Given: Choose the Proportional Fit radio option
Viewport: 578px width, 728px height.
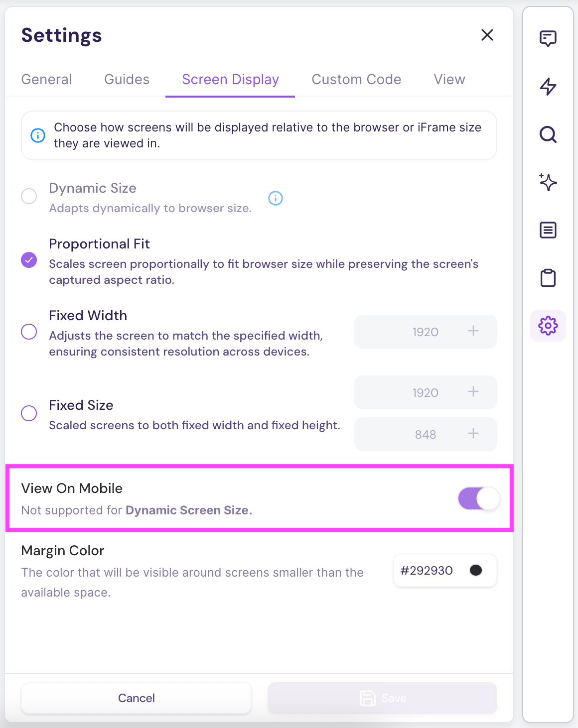Looking at the screenshot, I should point(29,259).
